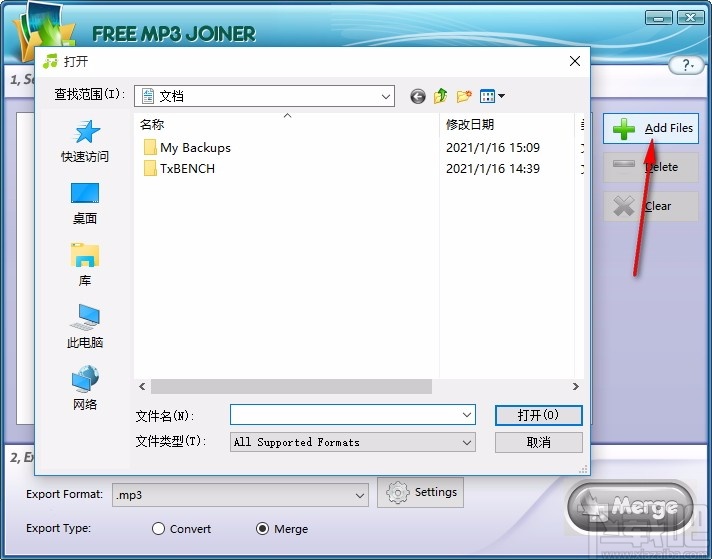Click the Free MP3 Joiner help icon
The width and height of the screenshot is (712, 560).
point(687,65)
